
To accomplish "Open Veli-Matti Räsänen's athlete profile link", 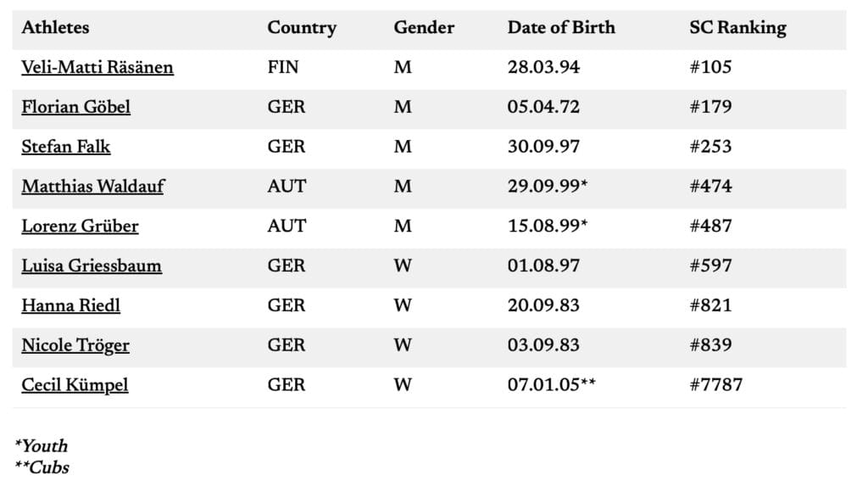I will [x=97, y=68].
